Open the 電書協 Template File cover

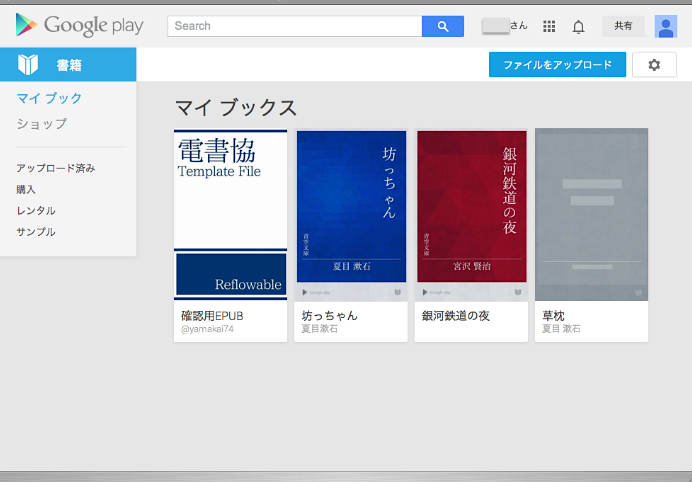pos(230,215)
